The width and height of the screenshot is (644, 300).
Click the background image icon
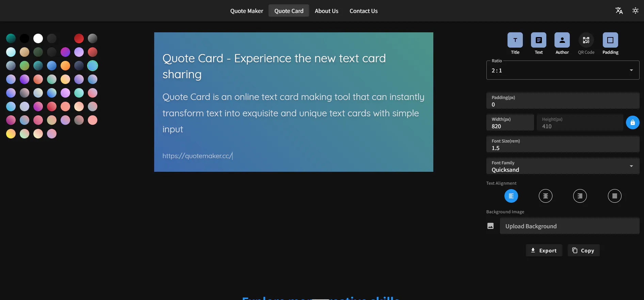(x=490, y=226)
